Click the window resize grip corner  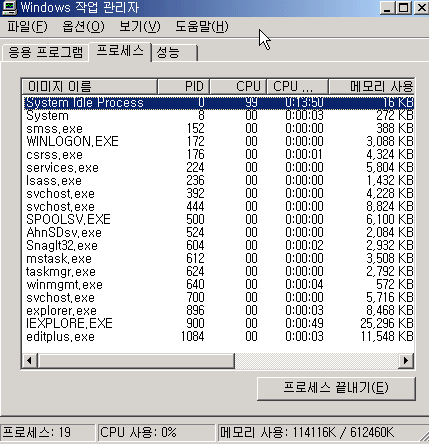coord(423,437)
